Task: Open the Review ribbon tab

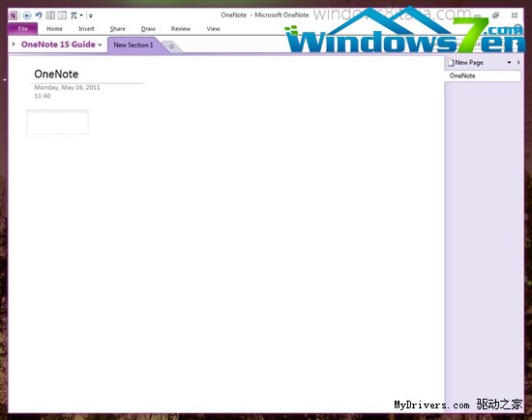Action: (181, 29)
